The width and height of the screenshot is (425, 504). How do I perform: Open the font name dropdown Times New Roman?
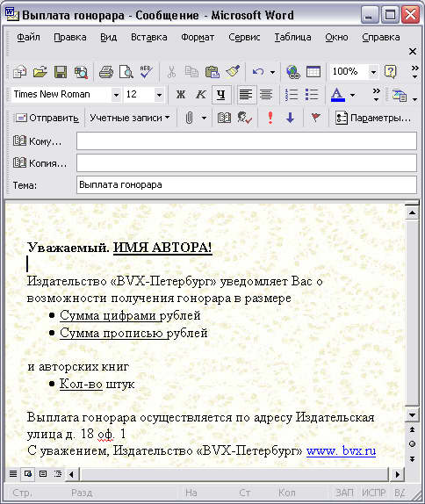(116, 95)
